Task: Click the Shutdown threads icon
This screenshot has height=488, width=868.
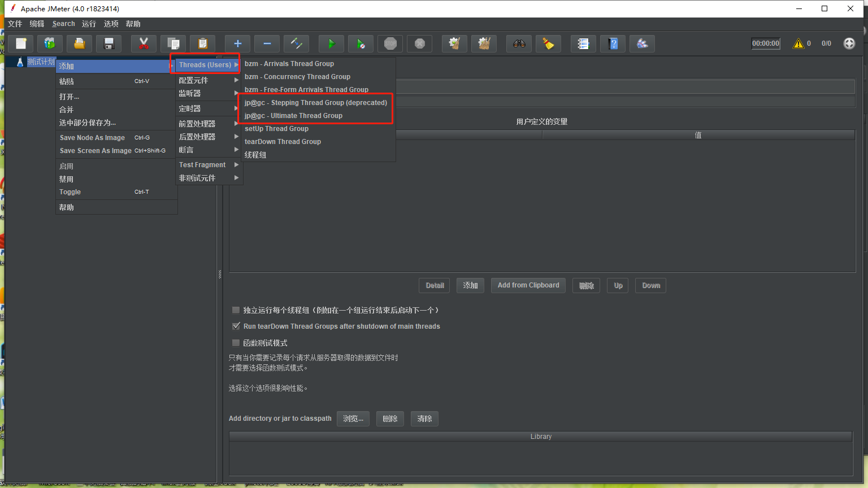Action: point(420,43)
